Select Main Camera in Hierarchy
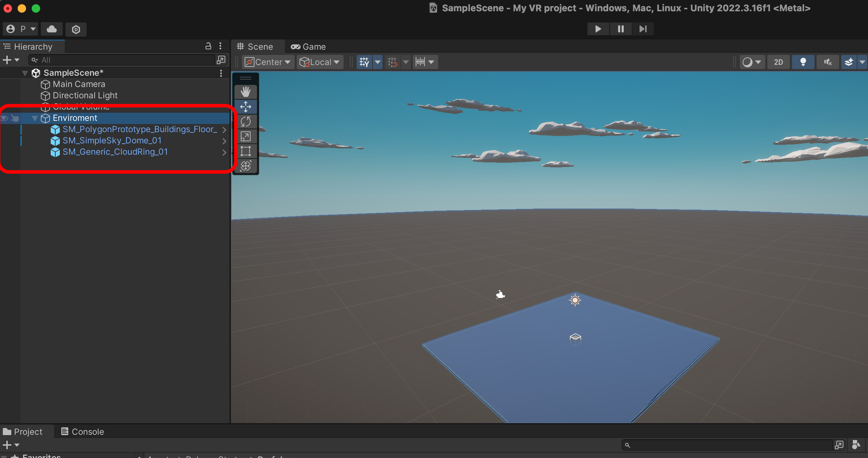Screen dimensions: 868x458 coord(79,84)
